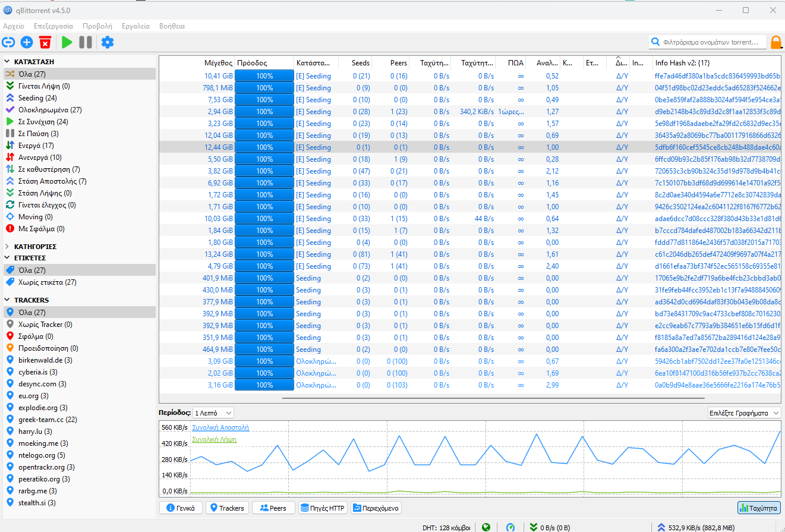
Task: Open the Προβολή menu
Action: [x=97, y=26]
